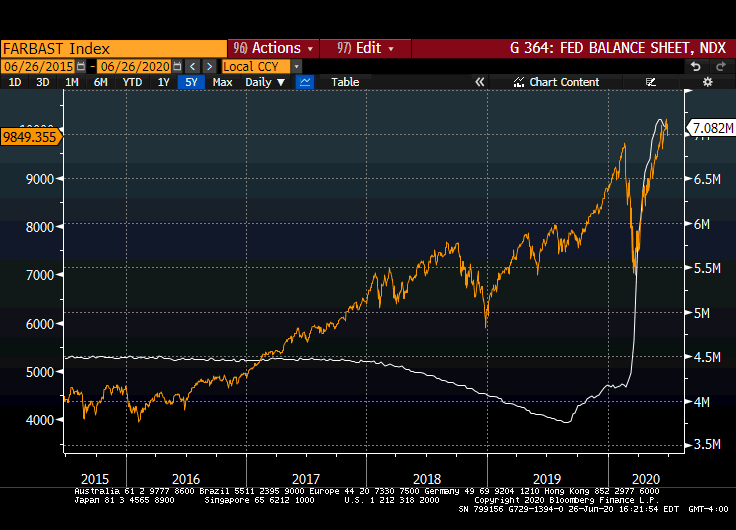Switch to the Table view
This screenshot has height=530, width=736.
(x=345, y=82)
